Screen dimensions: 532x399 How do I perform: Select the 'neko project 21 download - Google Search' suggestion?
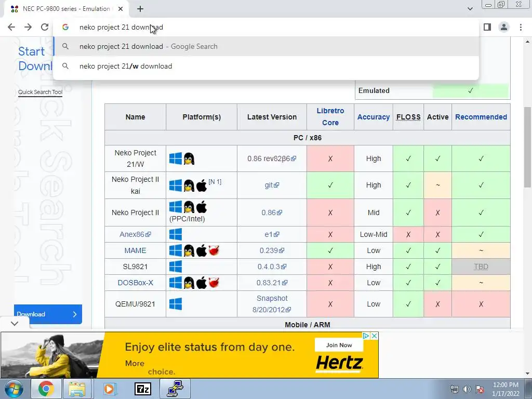[x=266, y=46]
